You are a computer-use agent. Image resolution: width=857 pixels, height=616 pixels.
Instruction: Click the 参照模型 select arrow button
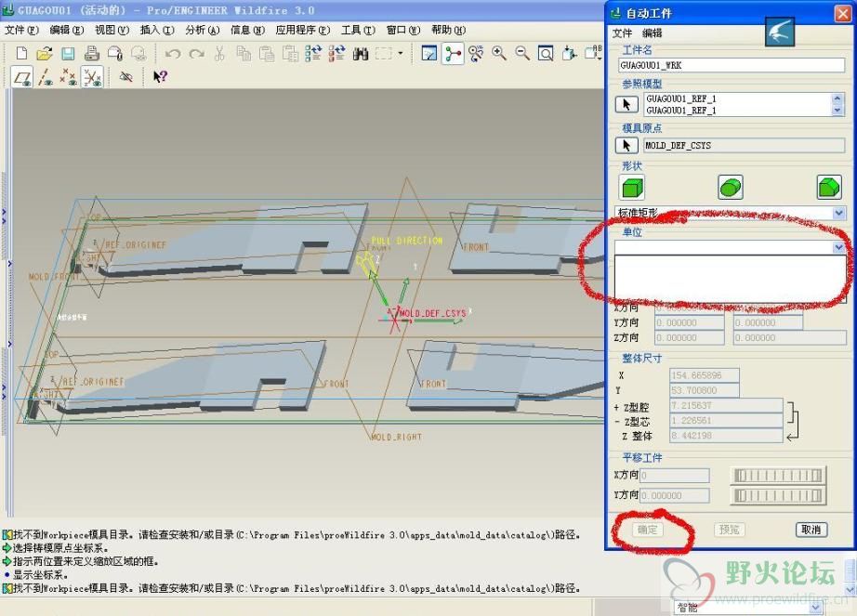click(x=626, y=104)
